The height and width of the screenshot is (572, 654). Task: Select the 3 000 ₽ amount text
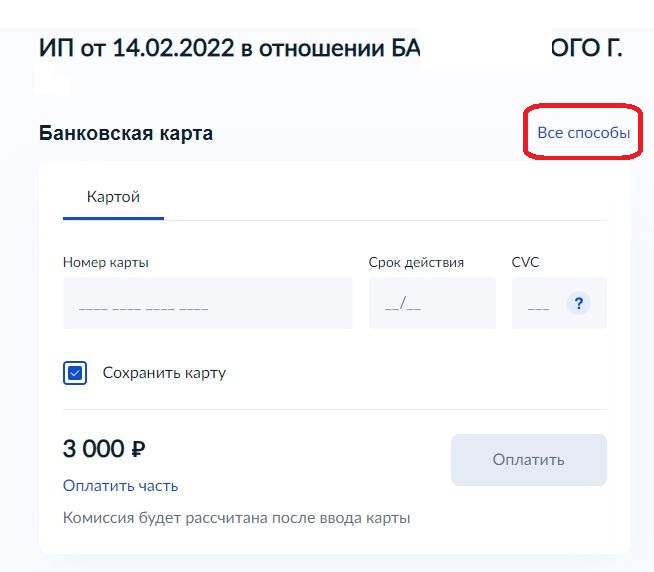click(104, 449)
